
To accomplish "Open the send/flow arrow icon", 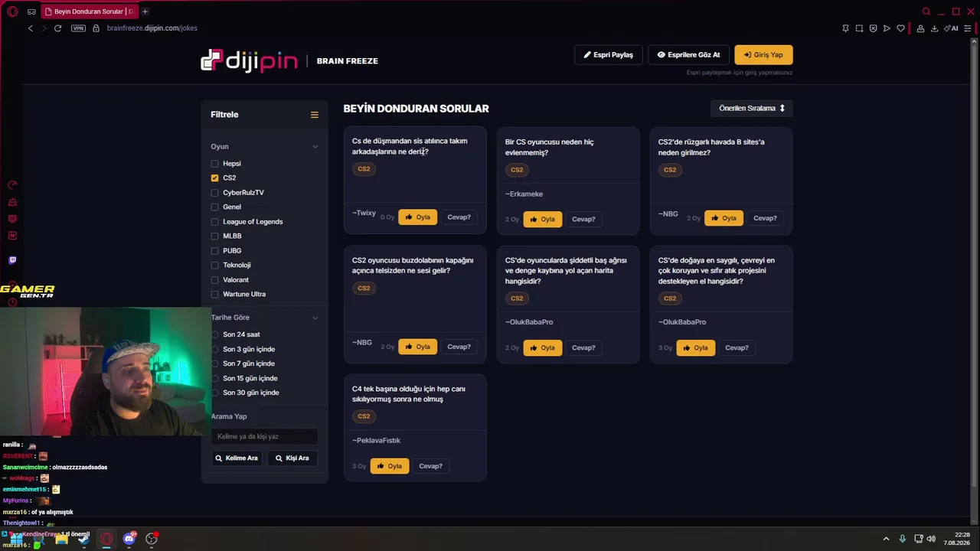I will [x=887, y=28].
